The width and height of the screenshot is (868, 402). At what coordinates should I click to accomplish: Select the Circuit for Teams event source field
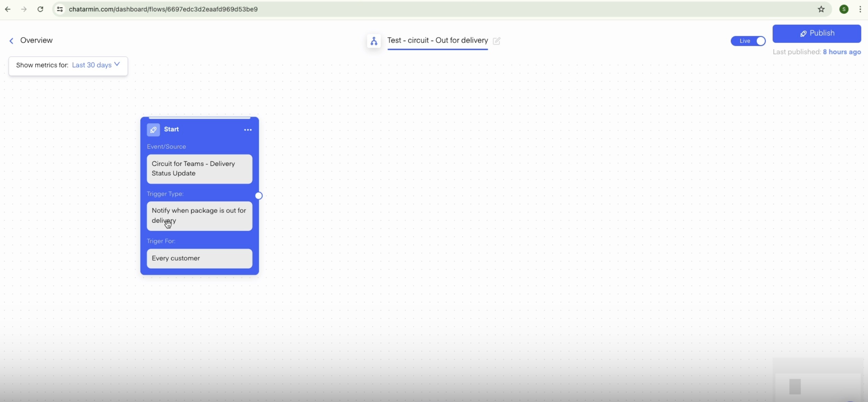(x=199, y=169)
